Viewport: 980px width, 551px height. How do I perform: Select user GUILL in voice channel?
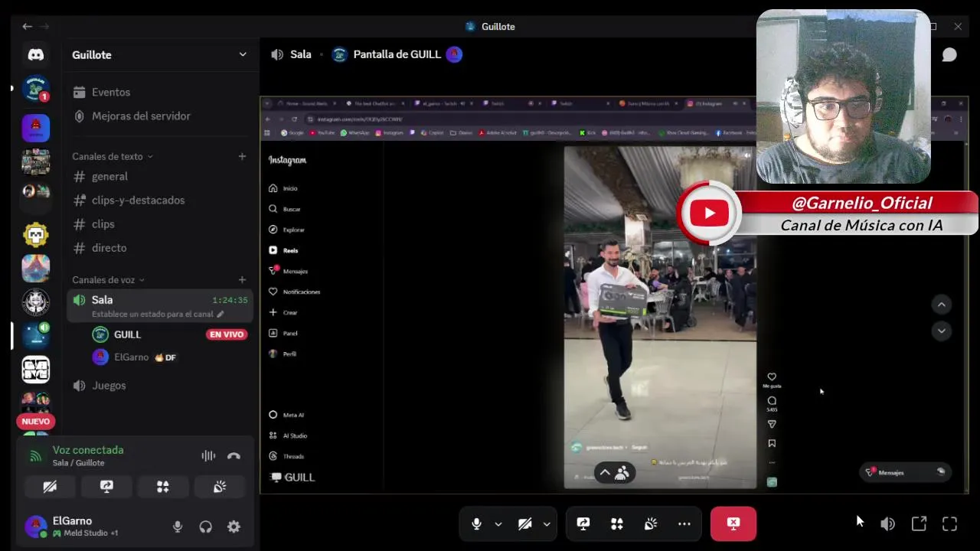pyautogui.click(x=127, y=334)
